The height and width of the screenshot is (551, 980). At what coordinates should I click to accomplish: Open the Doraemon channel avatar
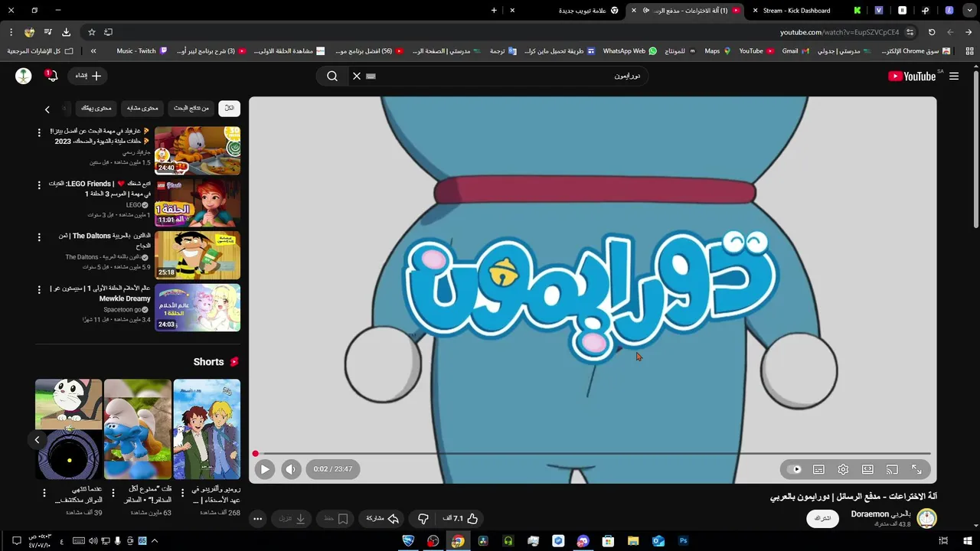pos(926,518)
